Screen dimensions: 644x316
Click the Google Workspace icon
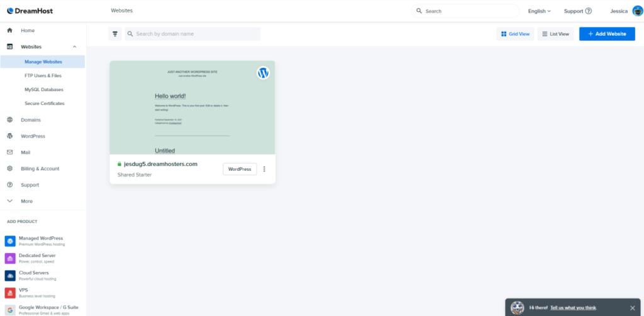click(10, 310)
